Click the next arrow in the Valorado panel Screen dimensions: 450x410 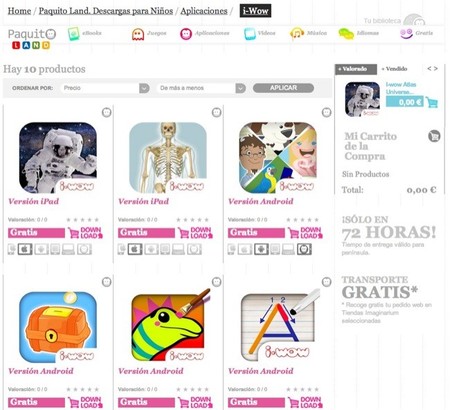[436, 69]
